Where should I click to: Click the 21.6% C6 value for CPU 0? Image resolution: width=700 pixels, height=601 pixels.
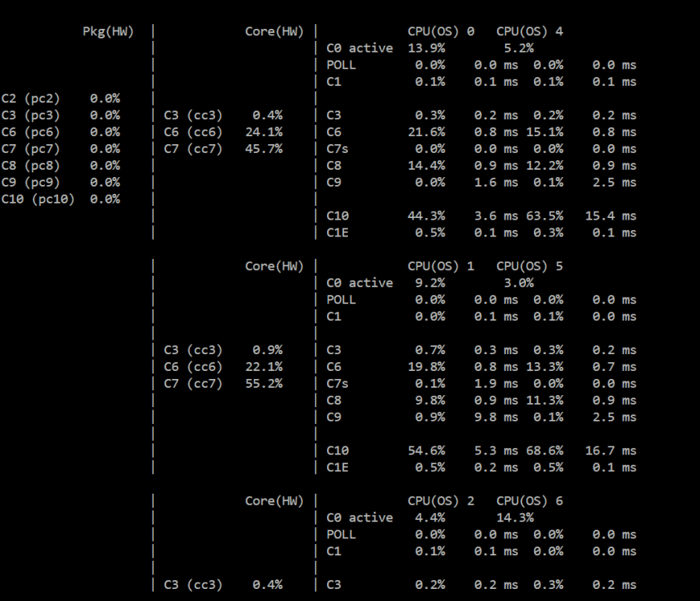click(x=427, y=132)
